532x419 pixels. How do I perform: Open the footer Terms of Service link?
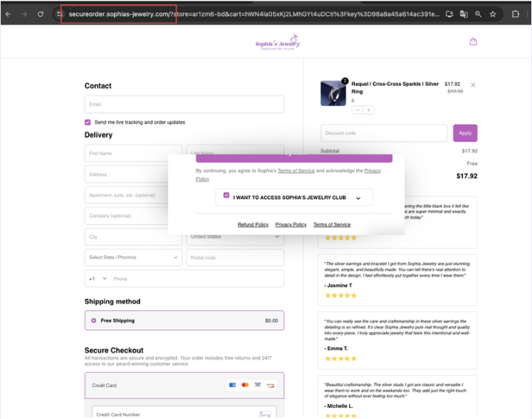332,225
